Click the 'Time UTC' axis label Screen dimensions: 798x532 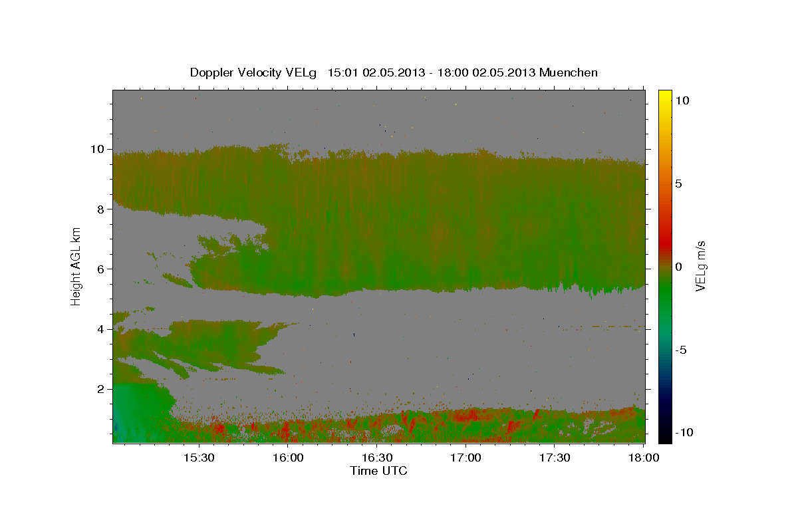pos(378,471)
